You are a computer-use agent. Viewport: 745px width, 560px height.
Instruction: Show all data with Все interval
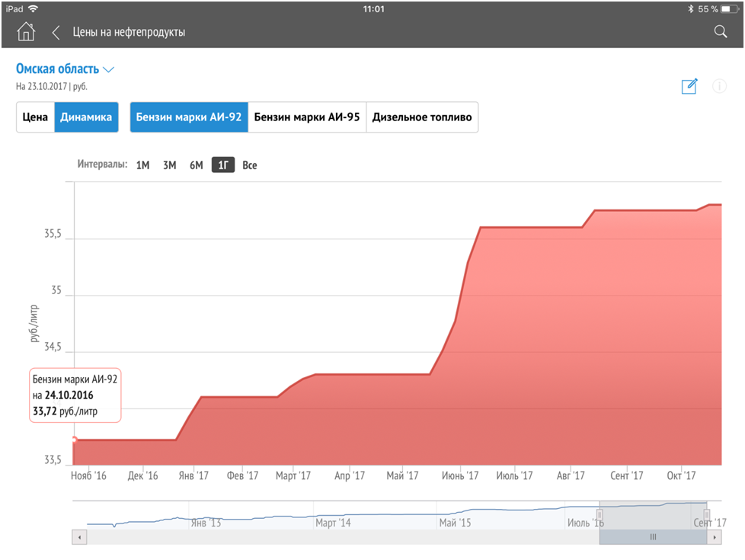(250, 165)
